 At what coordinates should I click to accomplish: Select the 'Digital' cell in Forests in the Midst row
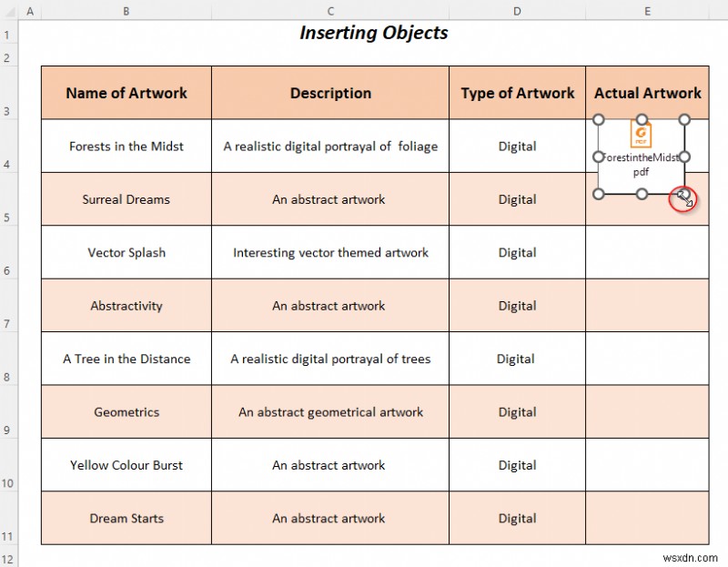pyautogui.click(x=517, y=146)
